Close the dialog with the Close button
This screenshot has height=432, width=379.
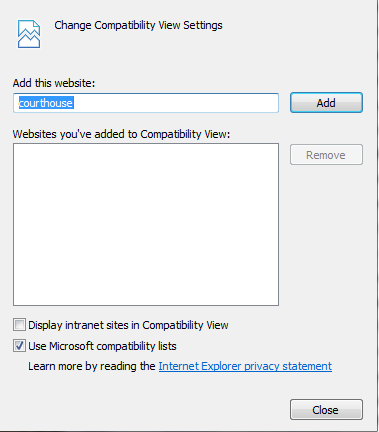(x=326, y=409)
